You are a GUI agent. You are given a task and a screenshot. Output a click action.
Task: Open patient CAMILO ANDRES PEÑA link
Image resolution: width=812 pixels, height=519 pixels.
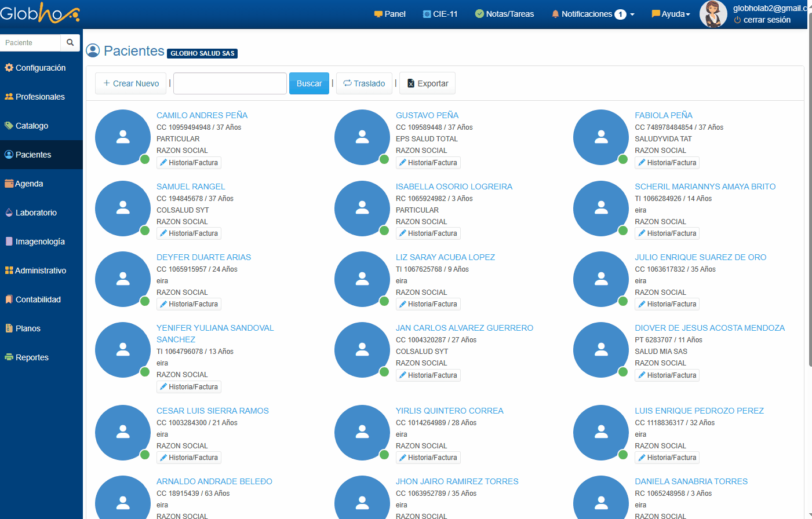coord(202,115)
